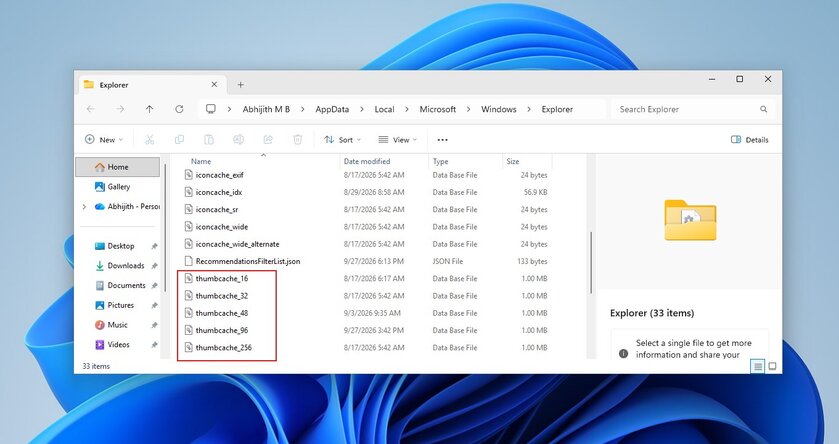Click the This PC monitor icon in address bar
The width and height of the screenshot is (839, 444).
click(211, 109)
